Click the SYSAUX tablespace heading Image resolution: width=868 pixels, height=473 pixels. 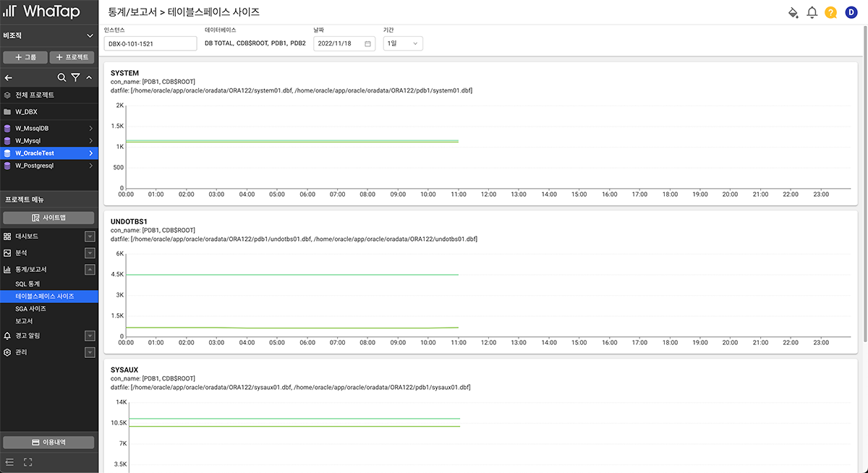124,370
